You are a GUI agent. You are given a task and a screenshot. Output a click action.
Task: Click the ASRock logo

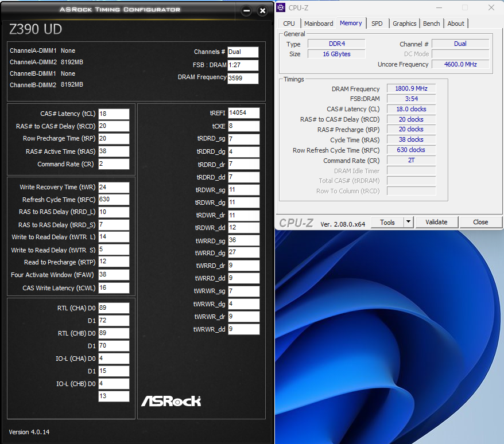click(x=171, y=400)
